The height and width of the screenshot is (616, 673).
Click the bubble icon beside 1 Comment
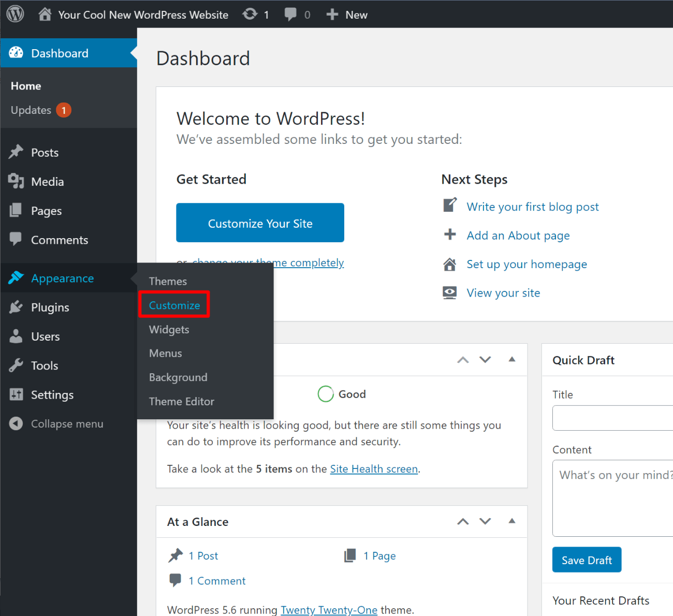tap(175, 580)
